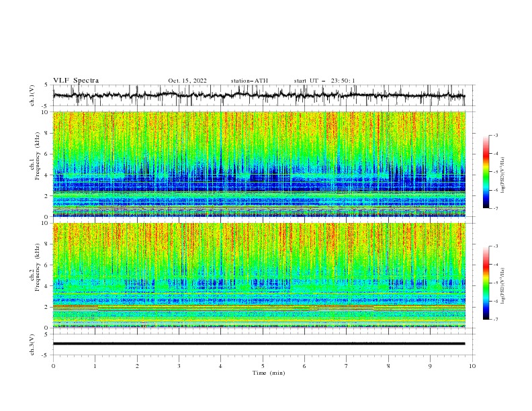The width and height of the screenshot is (532, 411).
Task: Click the "-5" tick on ch.3(V) axis
Action: point(45,355)
